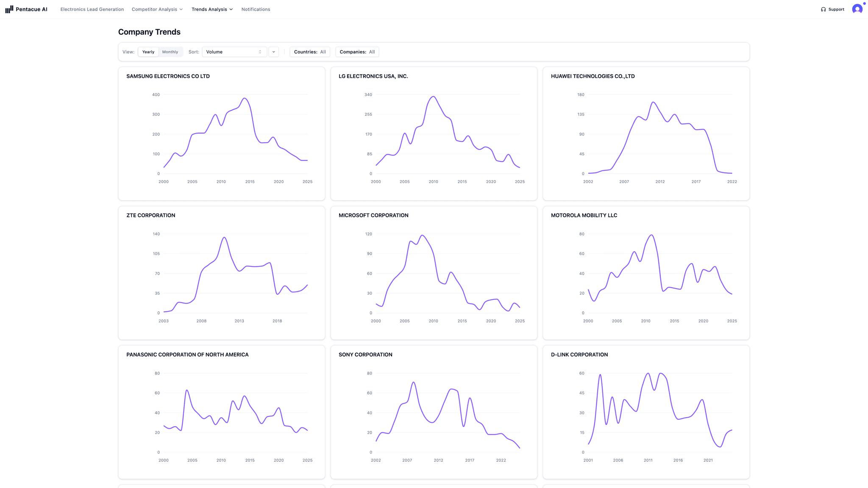Select the Microsoft Corporation chart card
The image size is (868, 488).
434,272
